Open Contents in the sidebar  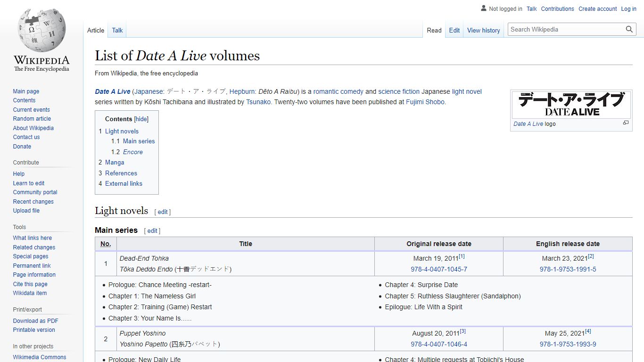click(x=24, y=100)
